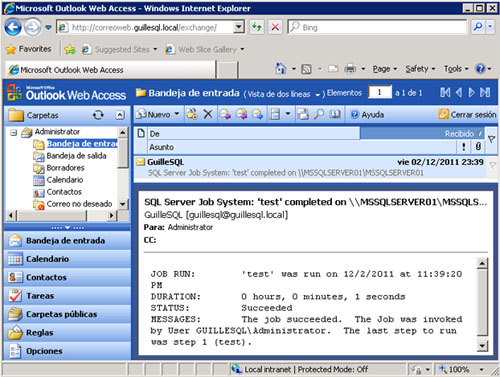The height and width of the screenshot is (377, 500).
Task: Sort by flag column header
Action: 491,140
